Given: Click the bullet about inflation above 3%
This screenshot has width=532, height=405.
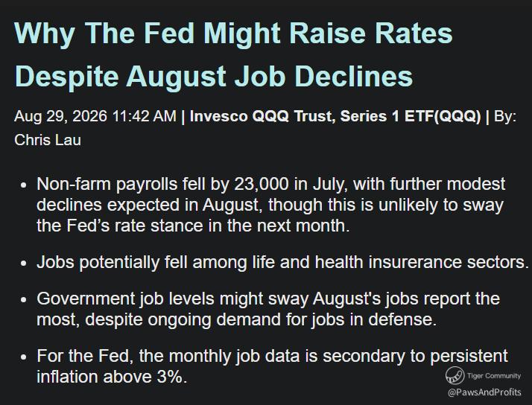Looking at the screenshot, I should [x=272, y=366].
